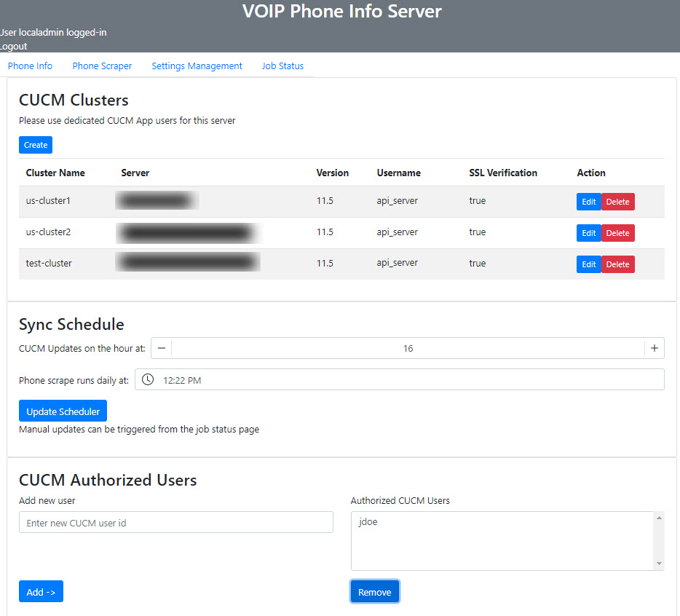Open the Phone Scraper tab
Image resolution: width=680 pixels, height=616 pixels.
102,66
